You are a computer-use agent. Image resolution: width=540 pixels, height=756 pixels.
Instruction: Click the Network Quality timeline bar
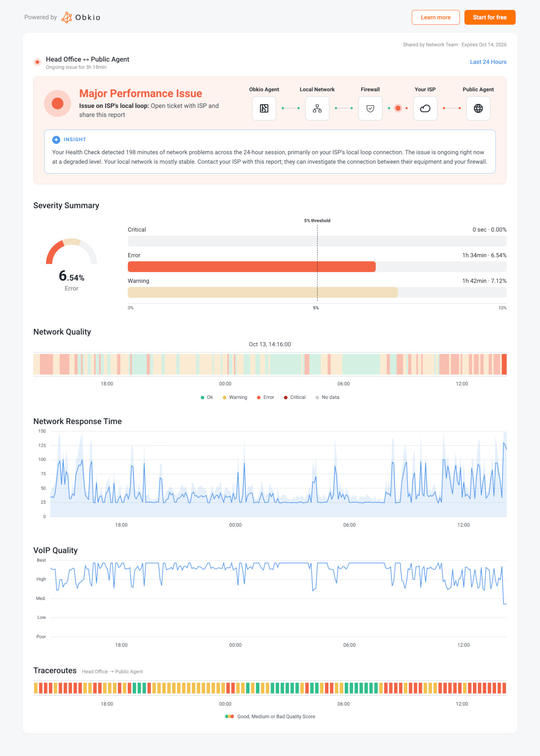coord(270,364)
